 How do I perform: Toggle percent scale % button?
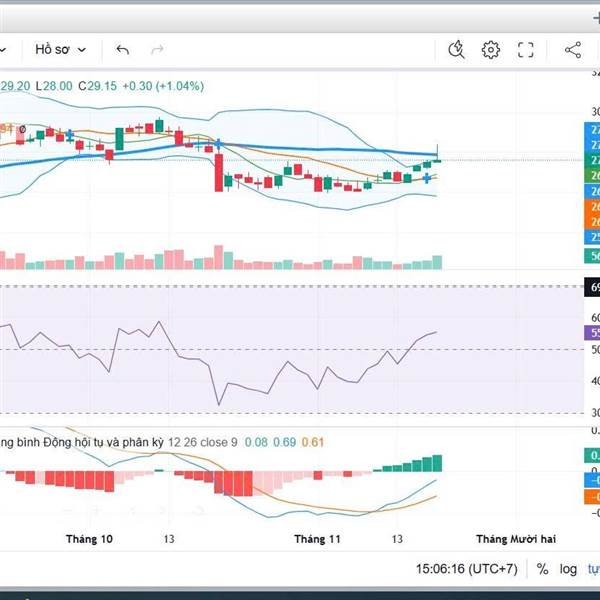[542, 569]
